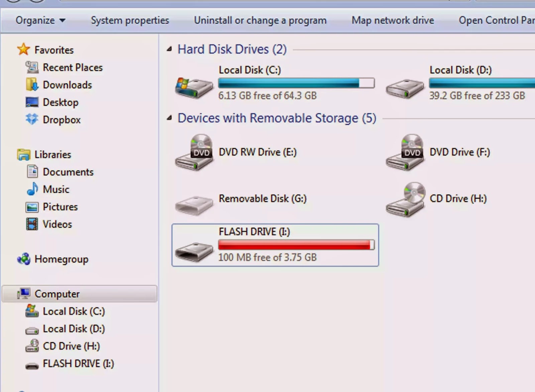Viewport: 535px width, 392px height.
Task: Open the DVD RW Drive (E:) icon
Action: [194, 152]
